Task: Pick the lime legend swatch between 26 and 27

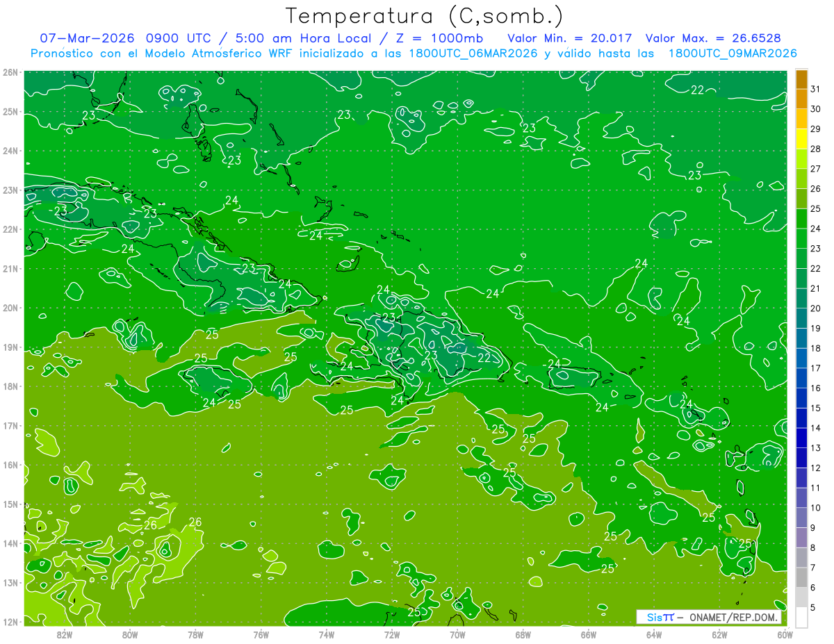Action: coord(801,179)
